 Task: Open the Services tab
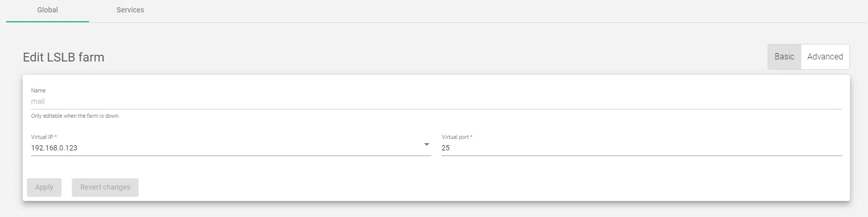(130, 10)
